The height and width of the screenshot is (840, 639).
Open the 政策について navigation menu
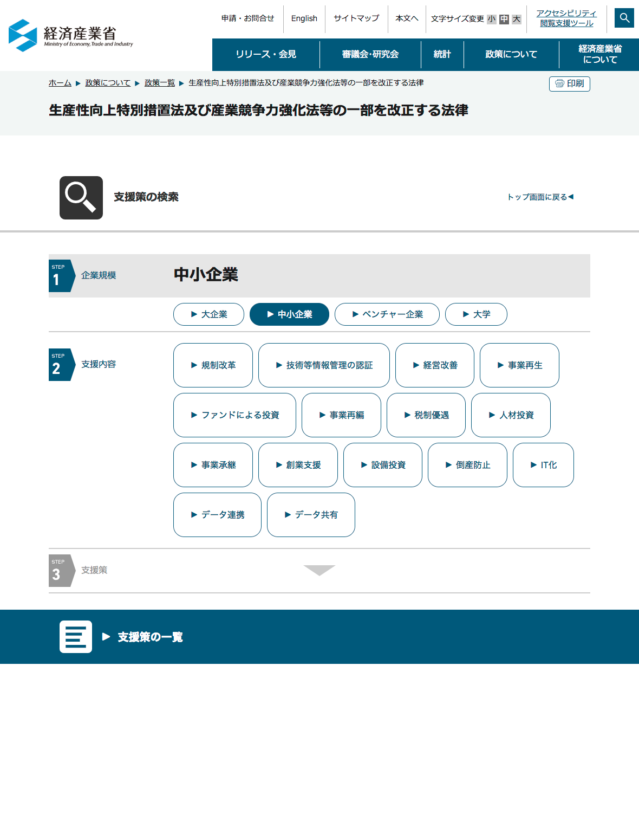pos(511,54)
